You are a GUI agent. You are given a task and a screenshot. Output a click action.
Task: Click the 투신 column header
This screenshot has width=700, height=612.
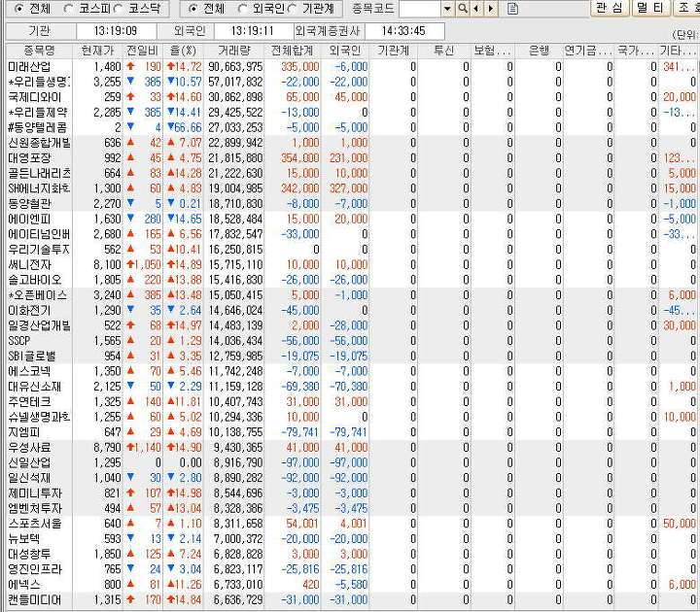click(x=443, y=51)
